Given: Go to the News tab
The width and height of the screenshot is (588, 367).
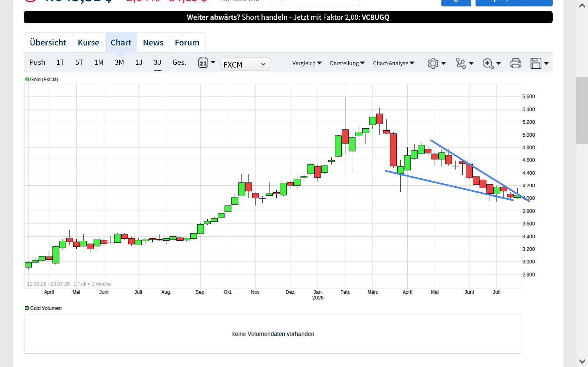Looking at the screenshot, I should click(153, 43).
